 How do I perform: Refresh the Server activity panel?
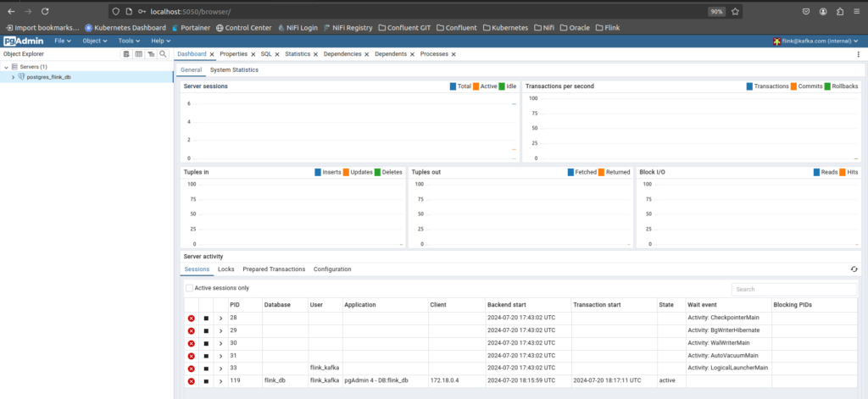(x=854, y=269)
